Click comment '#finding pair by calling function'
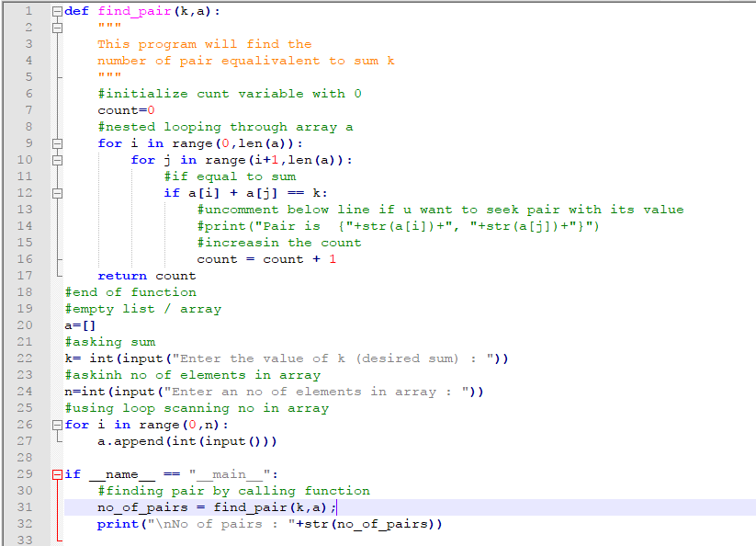This screenshot has height=546, width=756. tap(234, 491)
